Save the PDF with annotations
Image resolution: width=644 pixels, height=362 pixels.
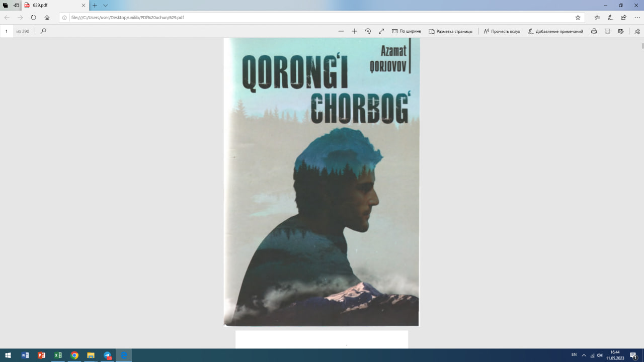pos(620,31)
